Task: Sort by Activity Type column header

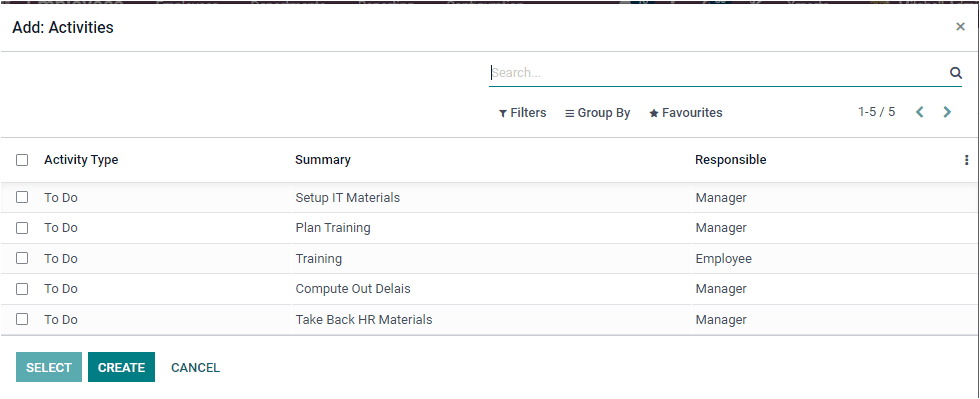Action: click(x=81, y=160)
